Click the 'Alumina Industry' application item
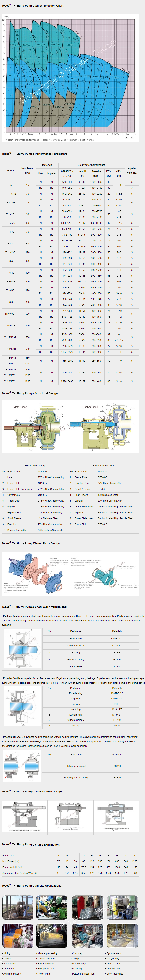 tap(12, 974)
